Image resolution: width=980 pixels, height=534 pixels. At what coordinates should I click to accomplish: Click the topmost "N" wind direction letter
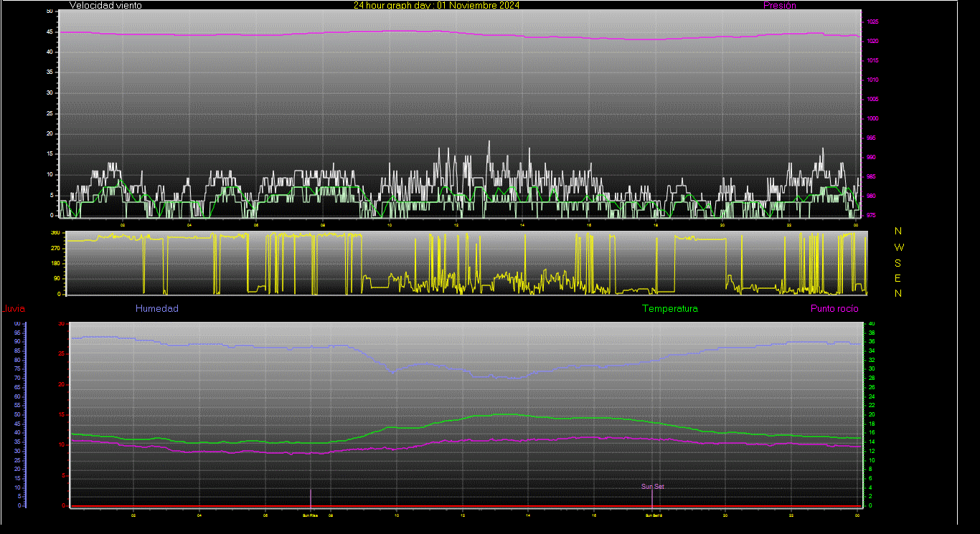898,231
